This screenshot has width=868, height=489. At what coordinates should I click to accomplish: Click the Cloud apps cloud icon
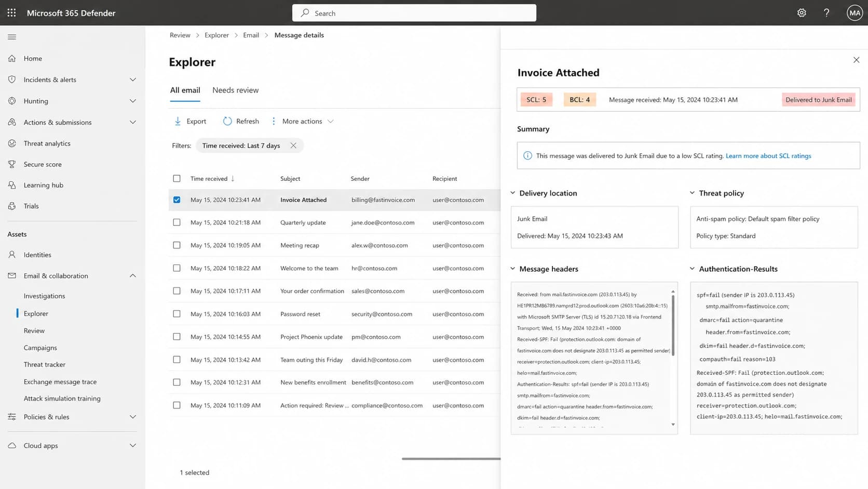tap(12, 445)
